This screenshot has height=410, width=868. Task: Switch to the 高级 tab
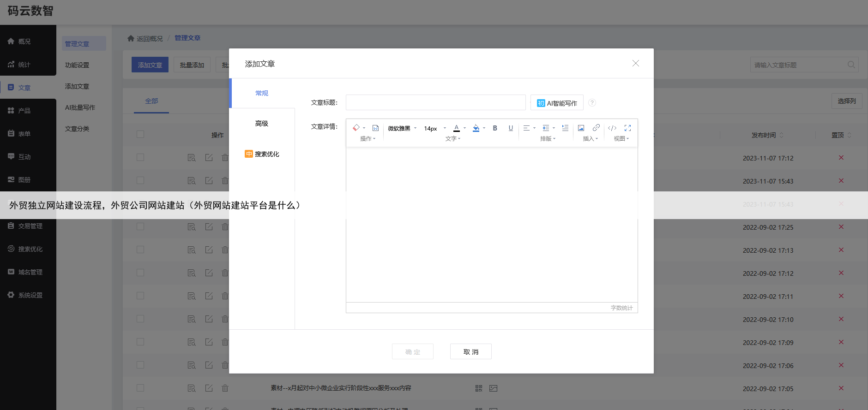tap(262, 124)
